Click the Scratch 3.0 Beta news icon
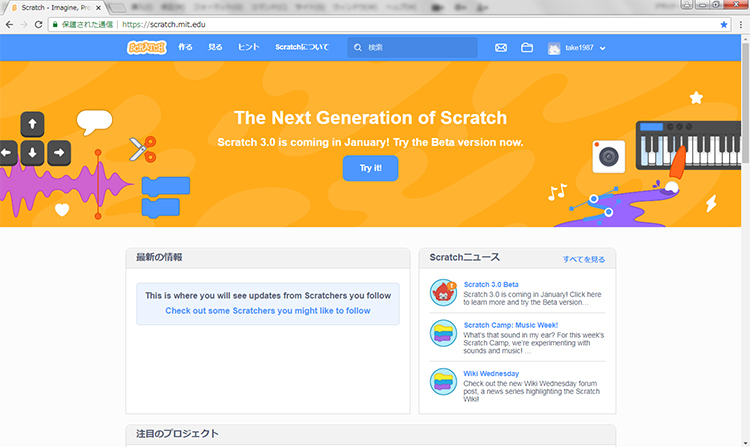 (x=443, y=292)
